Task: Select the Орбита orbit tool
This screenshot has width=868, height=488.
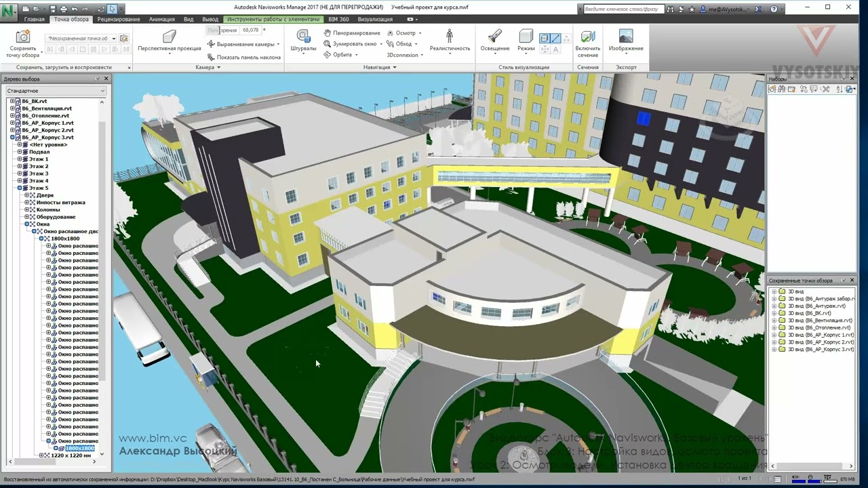Action: tap(340, 55)
